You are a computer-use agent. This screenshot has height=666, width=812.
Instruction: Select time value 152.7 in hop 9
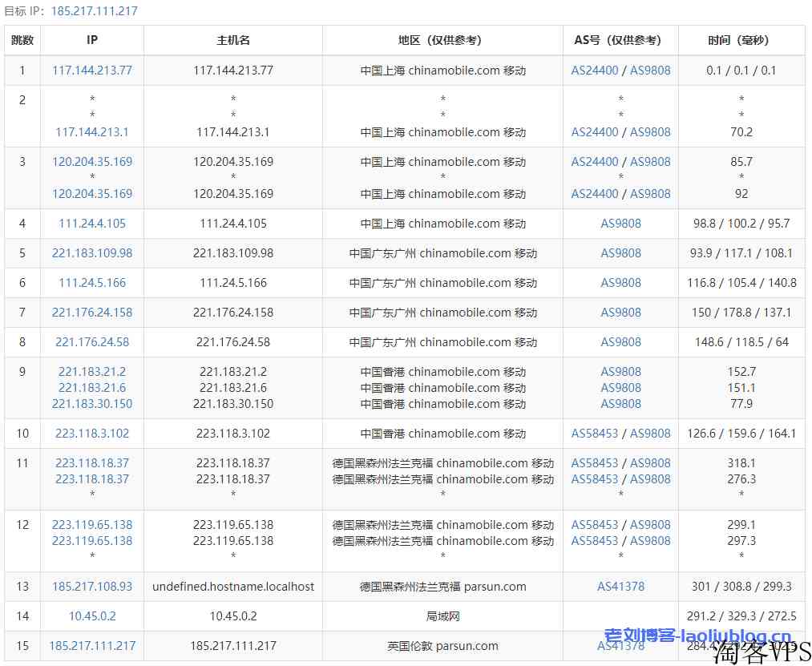[x=741, y=372]
